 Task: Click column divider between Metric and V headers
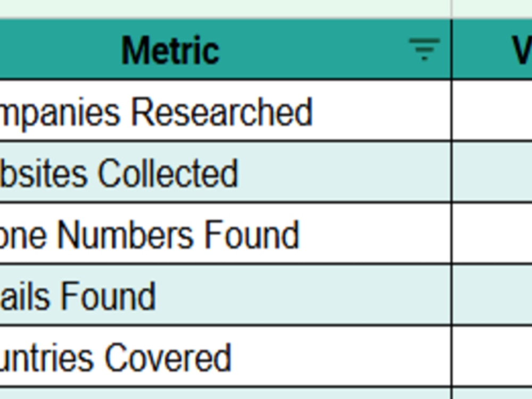(x=452, y=49)
